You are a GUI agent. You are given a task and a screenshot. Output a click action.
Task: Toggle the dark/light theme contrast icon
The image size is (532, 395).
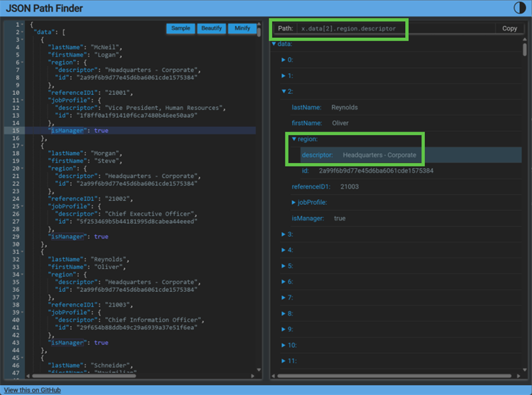tap(519, 7)
